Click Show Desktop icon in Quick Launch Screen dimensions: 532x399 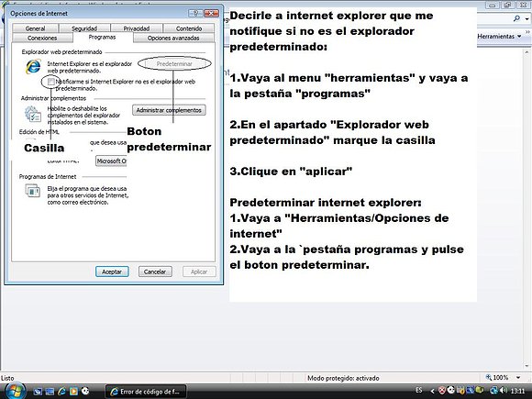pos(38,391)
